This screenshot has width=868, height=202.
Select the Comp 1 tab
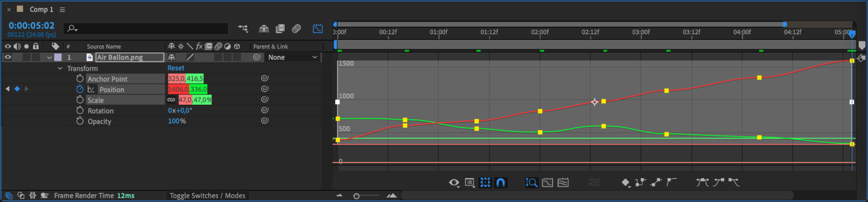pos(41,9)
